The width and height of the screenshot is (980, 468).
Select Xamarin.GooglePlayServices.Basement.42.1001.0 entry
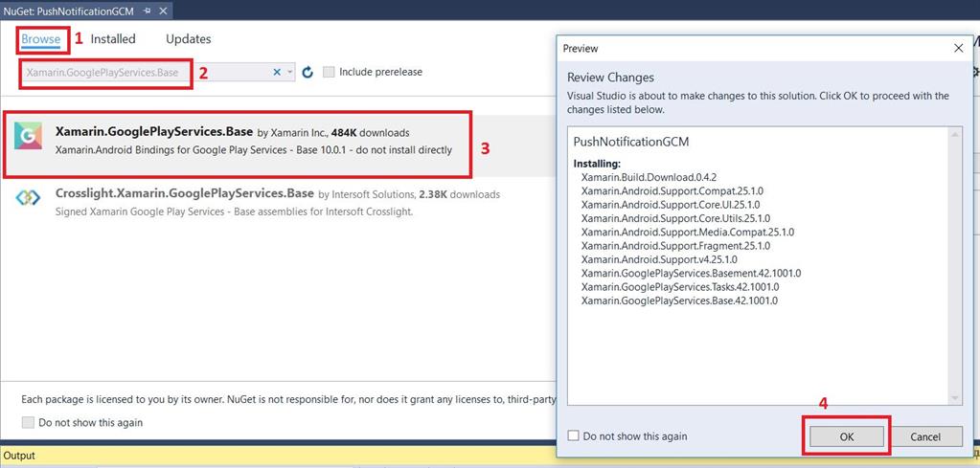coord(691,273)
